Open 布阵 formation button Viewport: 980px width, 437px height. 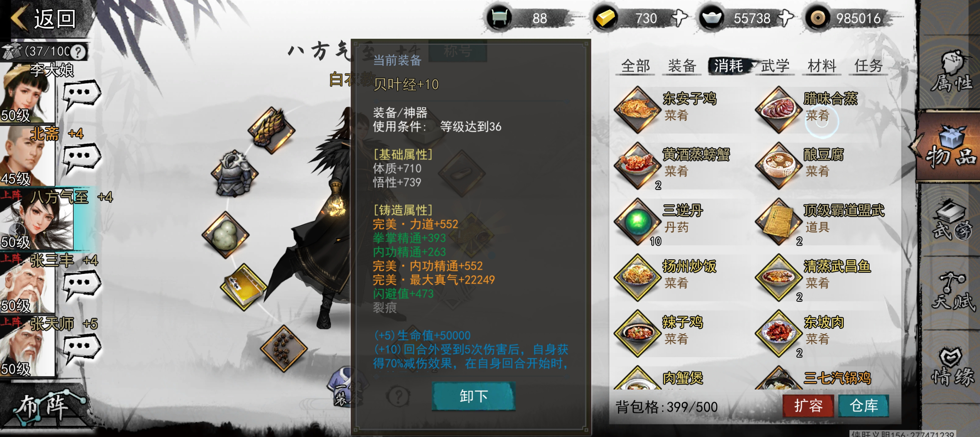[x=45, y=408]
